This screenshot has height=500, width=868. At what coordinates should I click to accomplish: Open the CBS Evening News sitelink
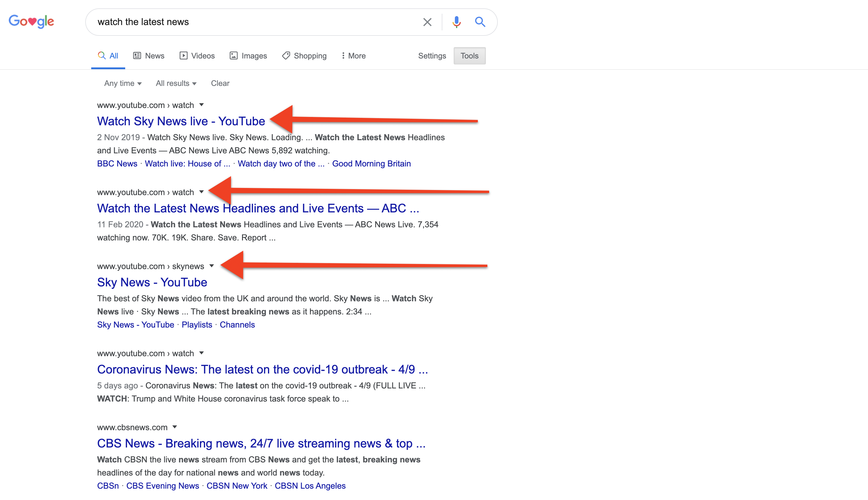(x=163, y=486)
